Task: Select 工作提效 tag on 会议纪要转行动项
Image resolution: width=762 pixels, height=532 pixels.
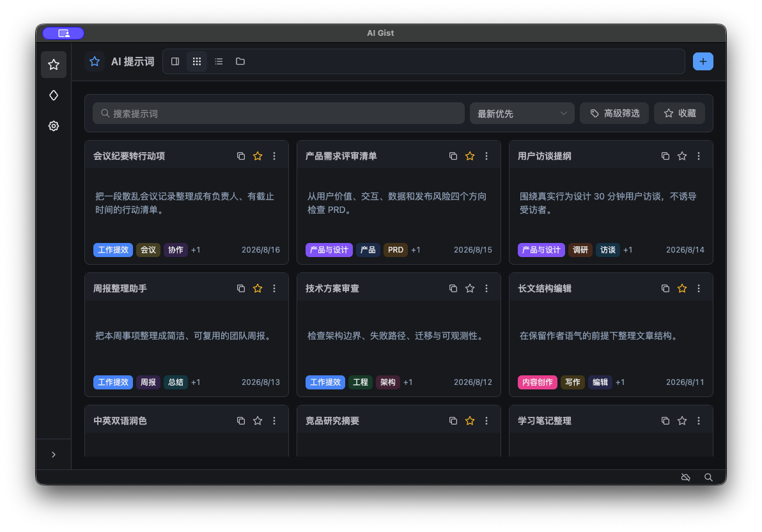Action: pos(113,250)
